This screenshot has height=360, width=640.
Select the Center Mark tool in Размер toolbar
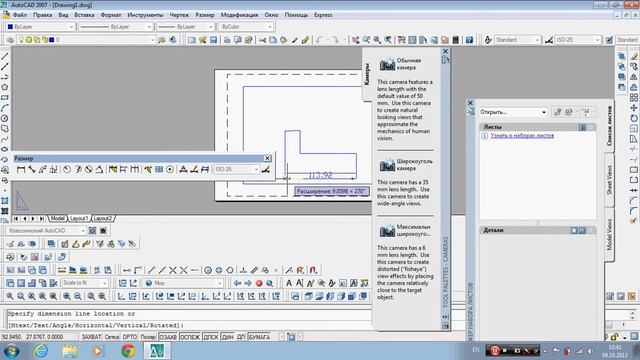click(x=170, y=169)
